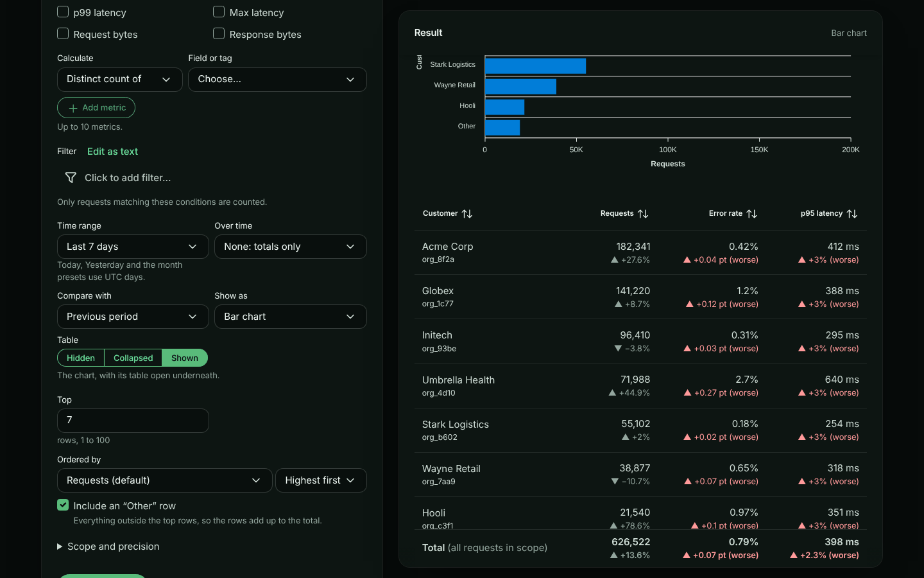Select the Umbrella Health customer name
The height and width of the screenshot is (578, 924).
point(458,380)
